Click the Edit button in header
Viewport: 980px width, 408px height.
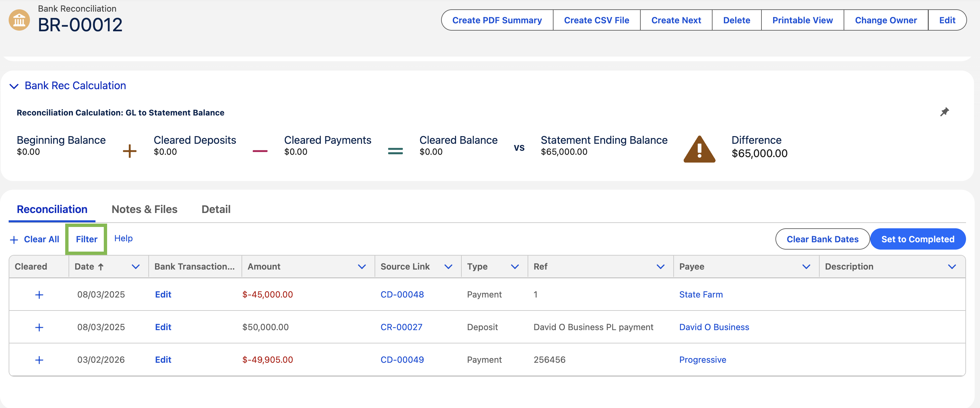click(947, 20)
